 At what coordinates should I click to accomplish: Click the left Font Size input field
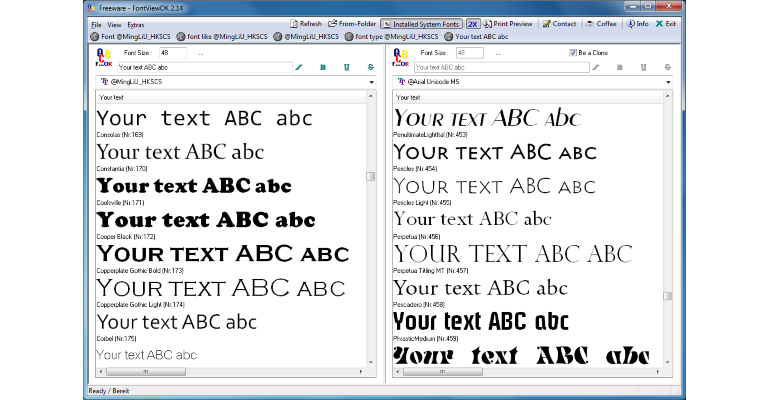pyautogui.click(x=172, y=53)
